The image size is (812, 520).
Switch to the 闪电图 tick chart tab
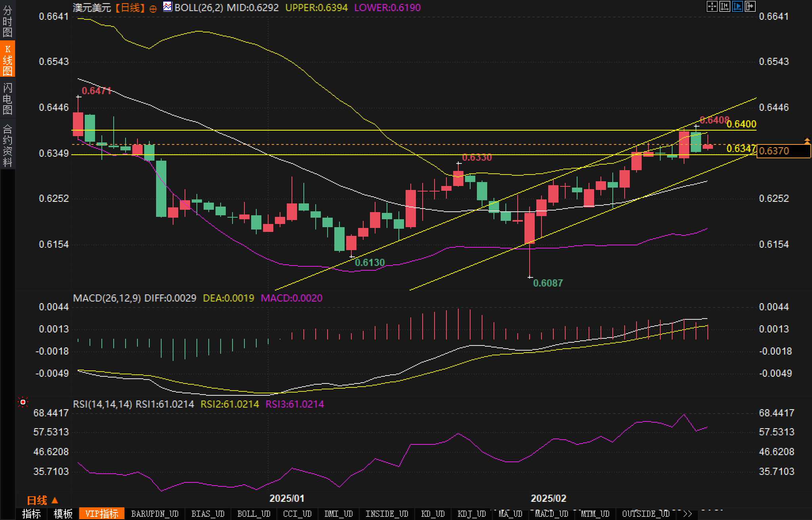click(8, 99)
